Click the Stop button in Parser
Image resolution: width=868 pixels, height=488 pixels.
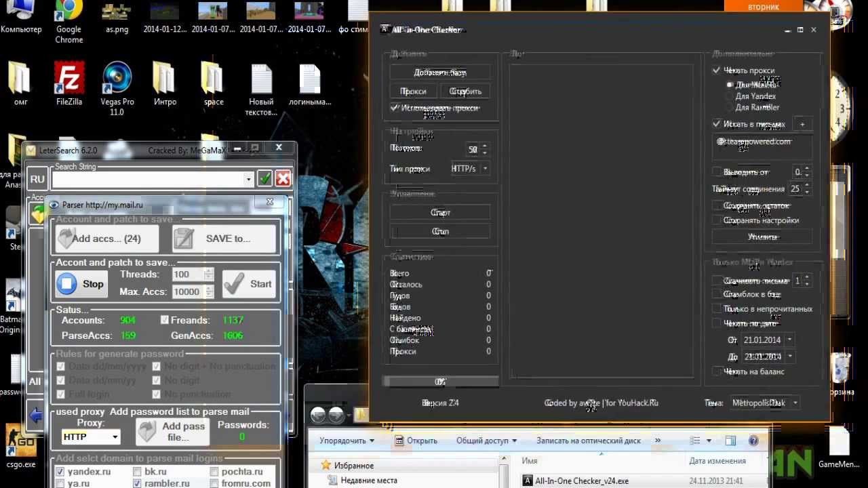point(80,284)
